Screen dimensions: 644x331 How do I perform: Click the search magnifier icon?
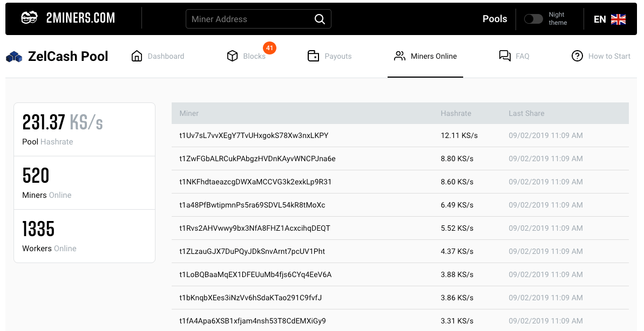click(320, 19)
